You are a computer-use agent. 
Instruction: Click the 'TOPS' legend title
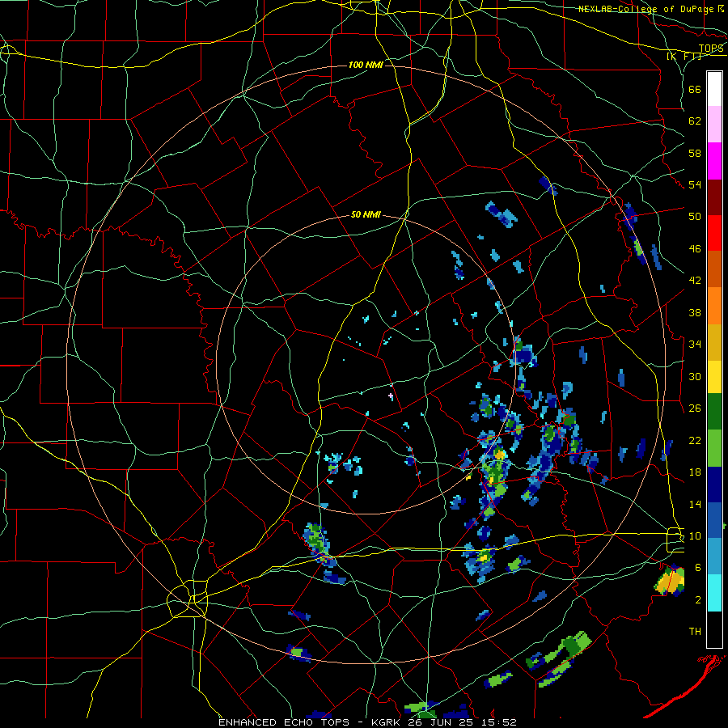(x=711, y=49)
